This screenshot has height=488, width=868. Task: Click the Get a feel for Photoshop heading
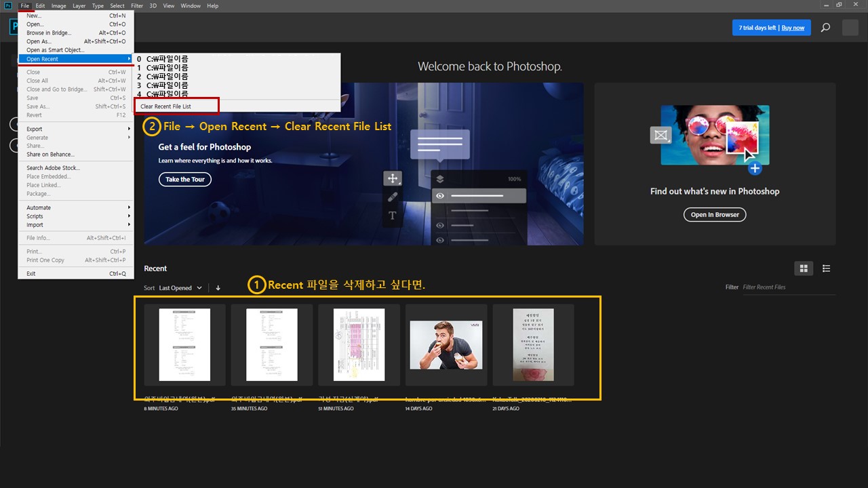205,147
